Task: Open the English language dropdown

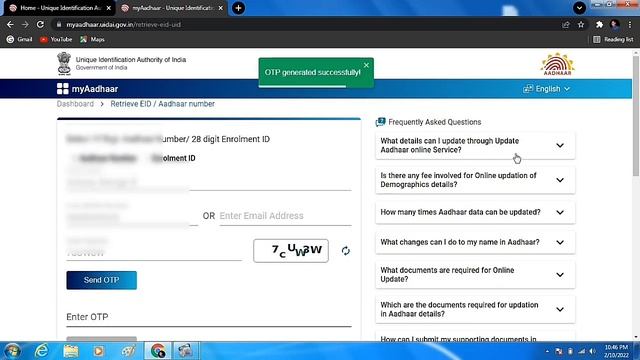Action: click(547, 89)
